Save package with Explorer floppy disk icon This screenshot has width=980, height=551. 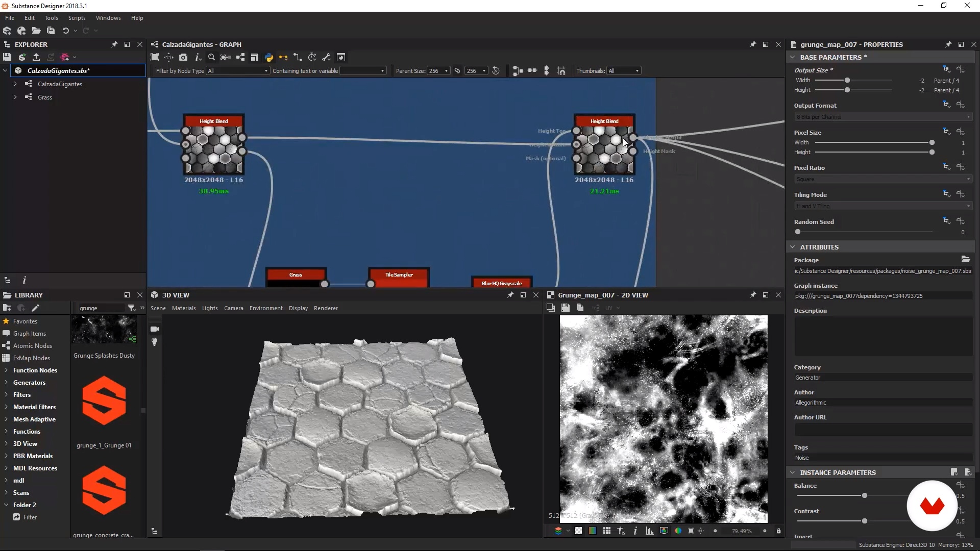coord(7,57)
